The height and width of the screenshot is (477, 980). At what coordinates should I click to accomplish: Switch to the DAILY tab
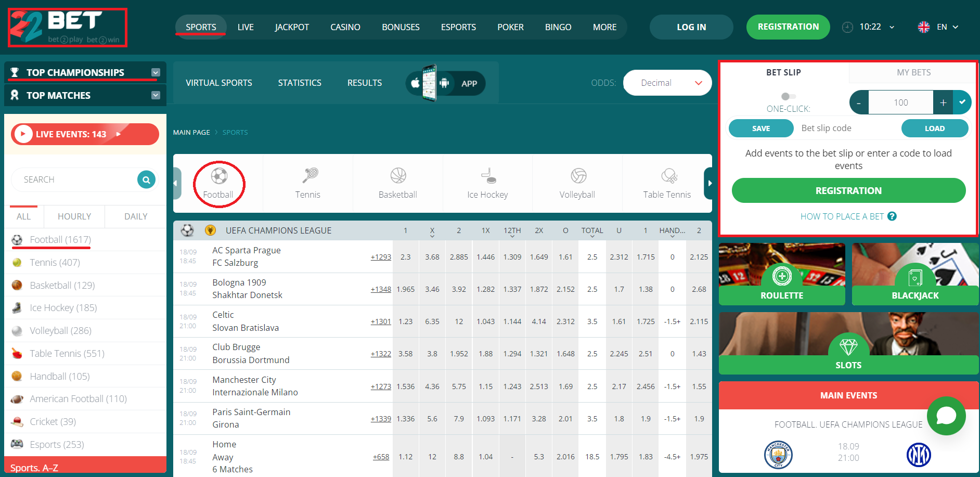point(136,216)
